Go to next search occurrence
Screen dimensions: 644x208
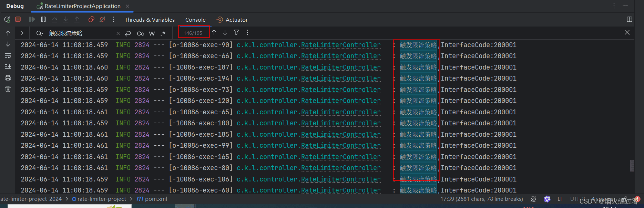click(x=225, y=32)
